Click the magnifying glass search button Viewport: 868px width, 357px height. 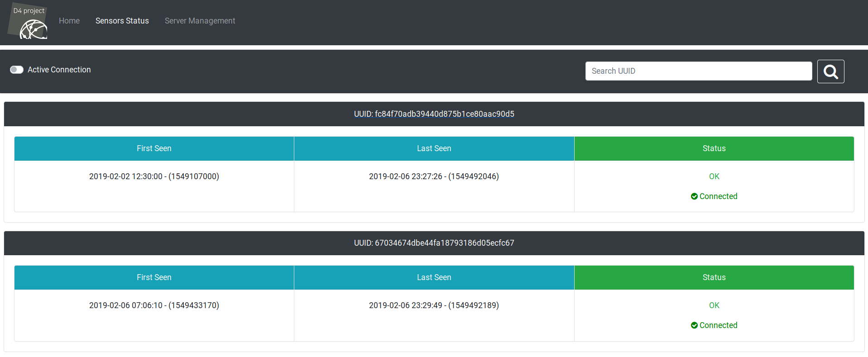tap(830, 71)
